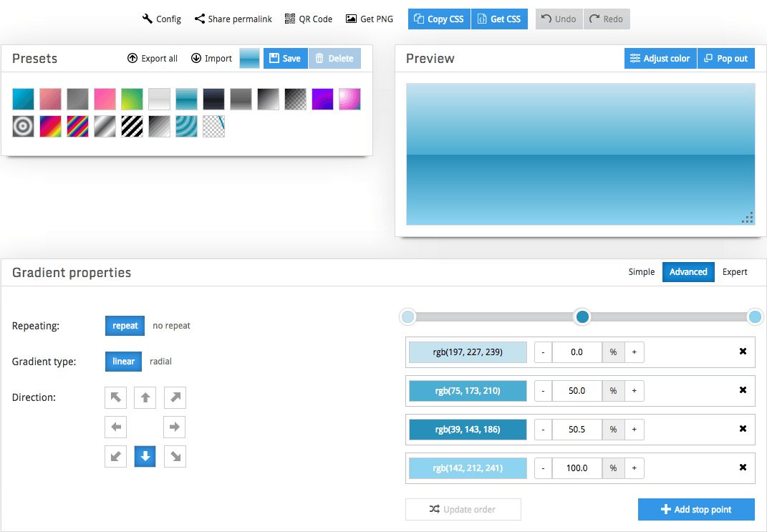Screen dimensions: 767x532
Task: Enable the repeat option
Action: 124,326
